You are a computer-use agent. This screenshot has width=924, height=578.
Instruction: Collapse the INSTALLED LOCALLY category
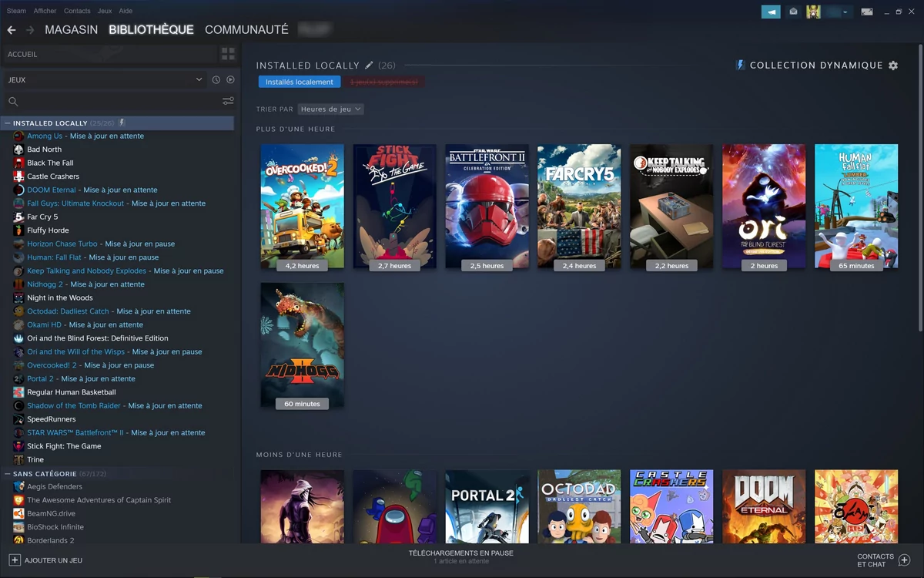coord(7,123)
